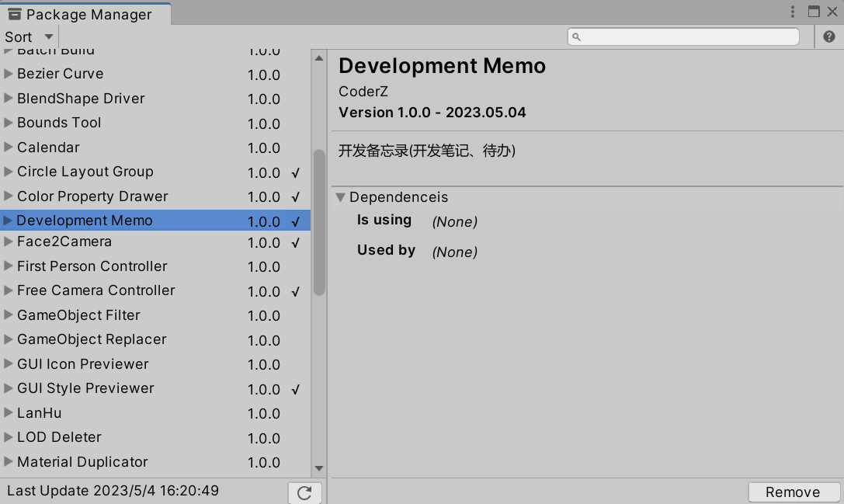Select GUI Icon Previewer package

[x=155, y=364]
